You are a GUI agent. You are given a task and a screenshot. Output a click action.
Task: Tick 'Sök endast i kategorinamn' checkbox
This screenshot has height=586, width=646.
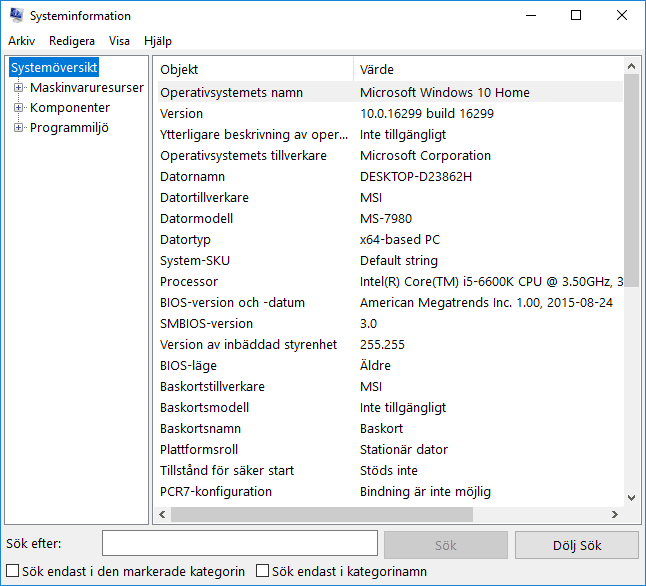pyautogui.click(x=262, y=571)
